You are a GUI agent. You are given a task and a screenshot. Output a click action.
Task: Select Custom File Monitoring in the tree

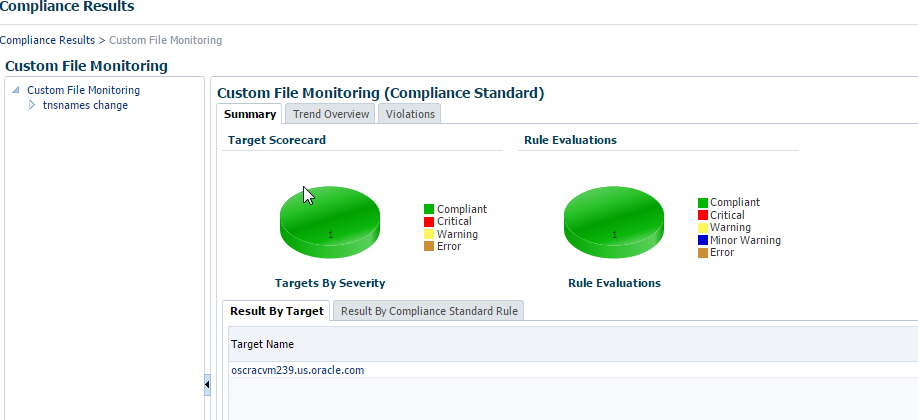[x=84, y=90]
